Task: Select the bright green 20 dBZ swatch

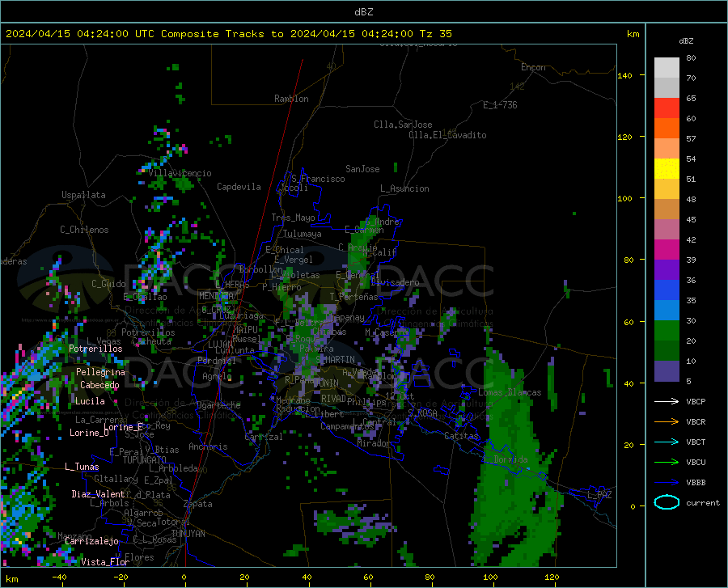Action: pyautogui.click(x=667, y=331)
